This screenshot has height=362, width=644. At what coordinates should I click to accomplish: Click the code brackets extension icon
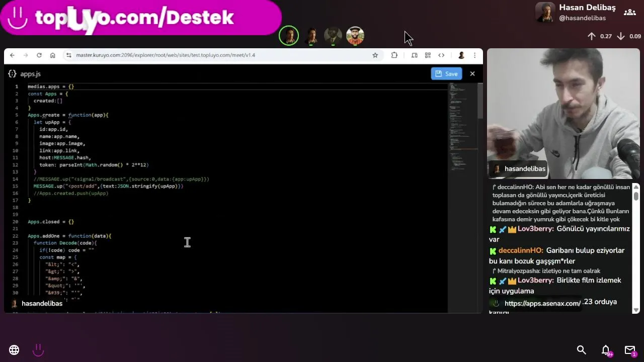click(x=441, y=55)
